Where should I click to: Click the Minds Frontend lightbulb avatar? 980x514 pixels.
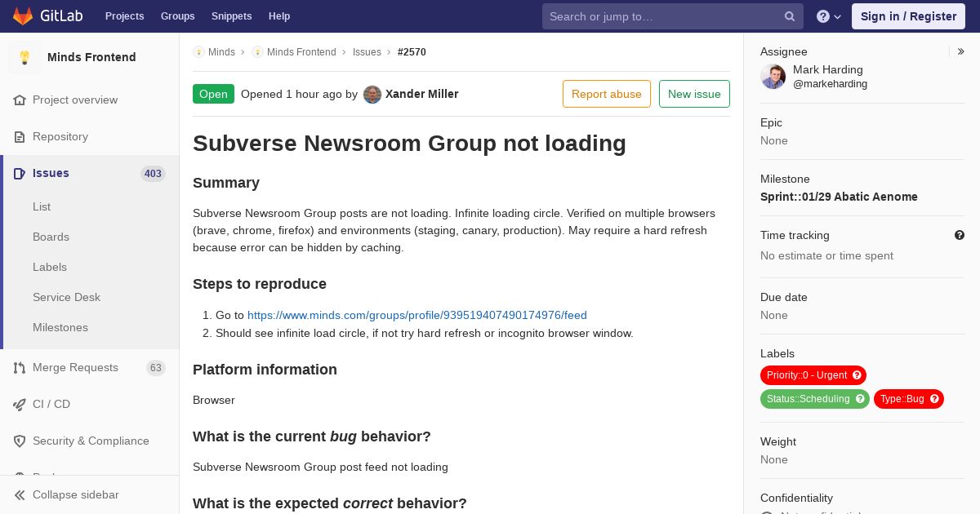click(24, 57)
